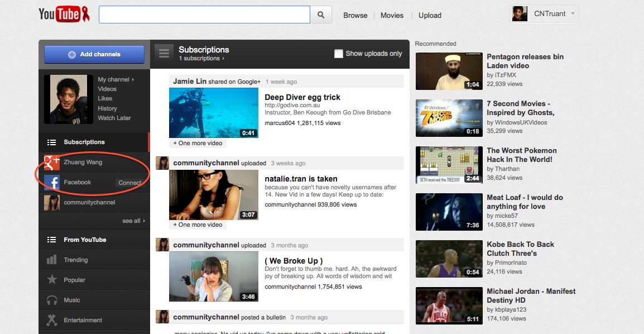Click the 'Deep Diver egg trick' title
This screenshot has height=334, width=644.
coord(302,97)
